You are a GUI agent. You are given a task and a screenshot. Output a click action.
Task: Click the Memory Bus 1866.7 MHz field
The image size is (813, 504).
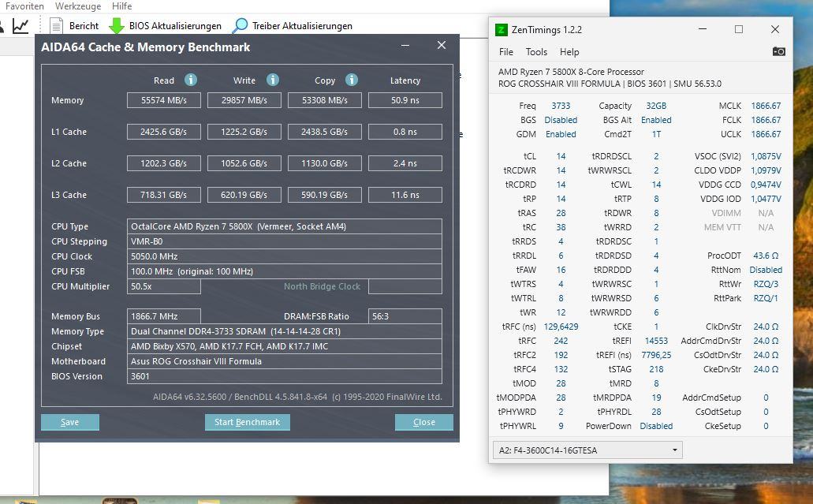pos(164,316)
